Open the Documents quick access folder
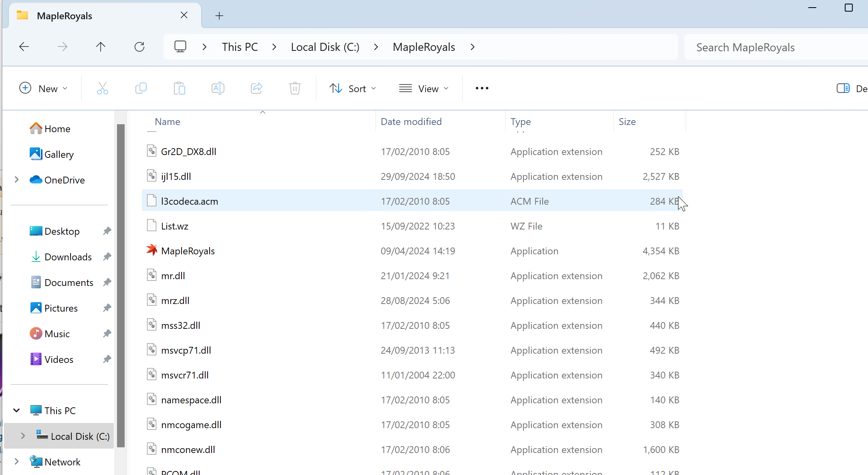 pyautogui.click(x=62, y=282)
